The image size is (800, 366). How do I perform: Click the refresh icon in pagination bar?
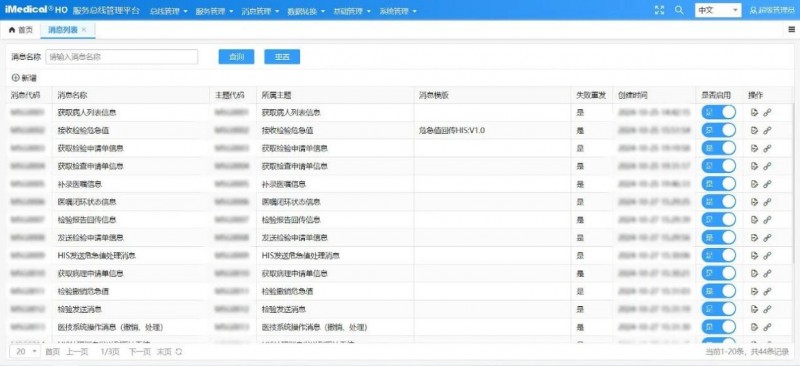[179, 352]
